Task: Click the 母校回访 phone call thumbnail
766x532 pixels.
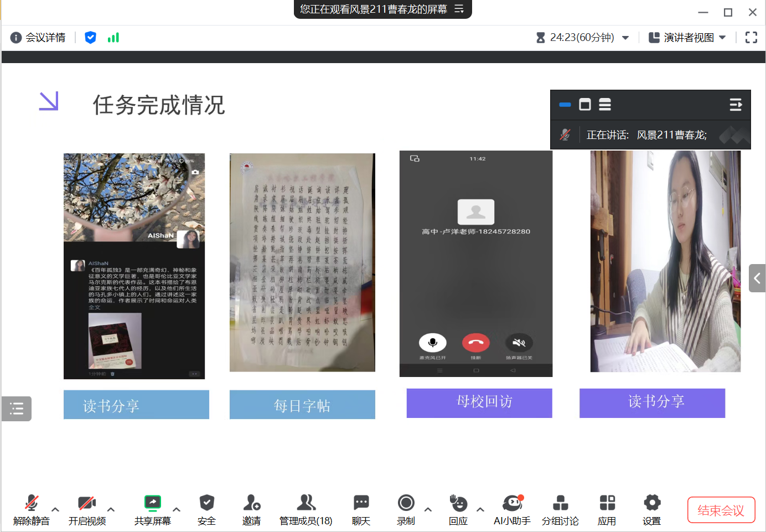Action: [476, 264]
